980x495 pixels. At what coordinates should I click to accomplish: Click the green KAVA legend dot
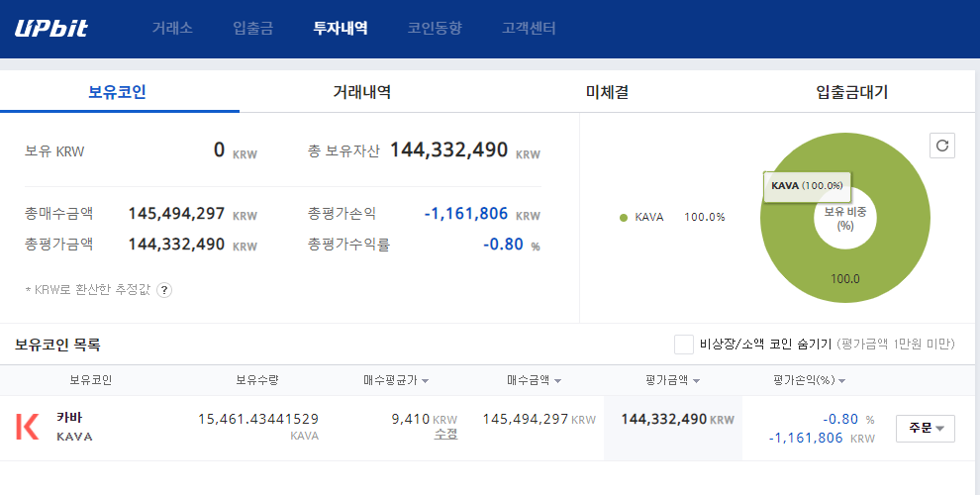coord(624,217)
